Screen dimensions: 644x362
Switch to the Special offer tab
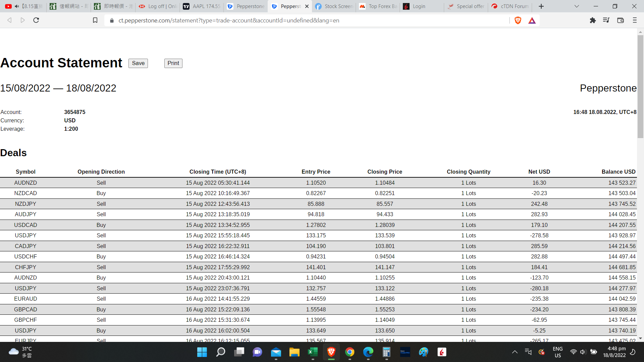466,6
